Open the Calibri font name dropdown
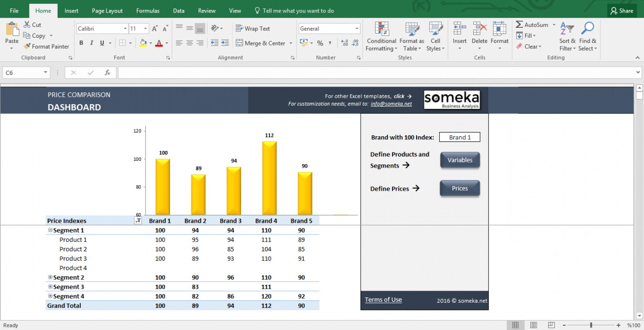Viewport: 644px width, 330px height. click(125, 29)
